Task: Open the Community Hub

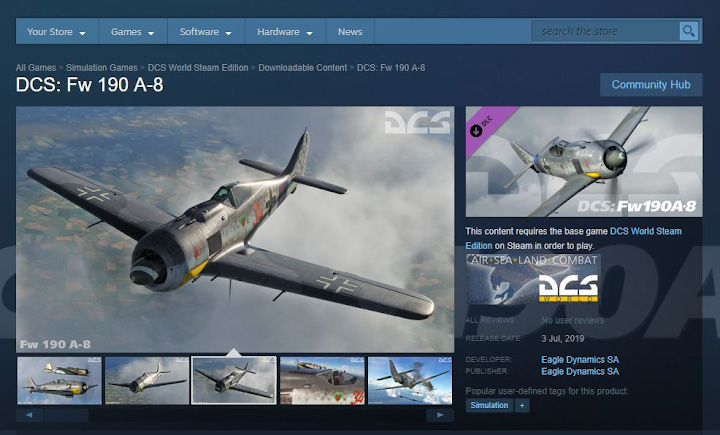Action: click(x=650, y=85)
